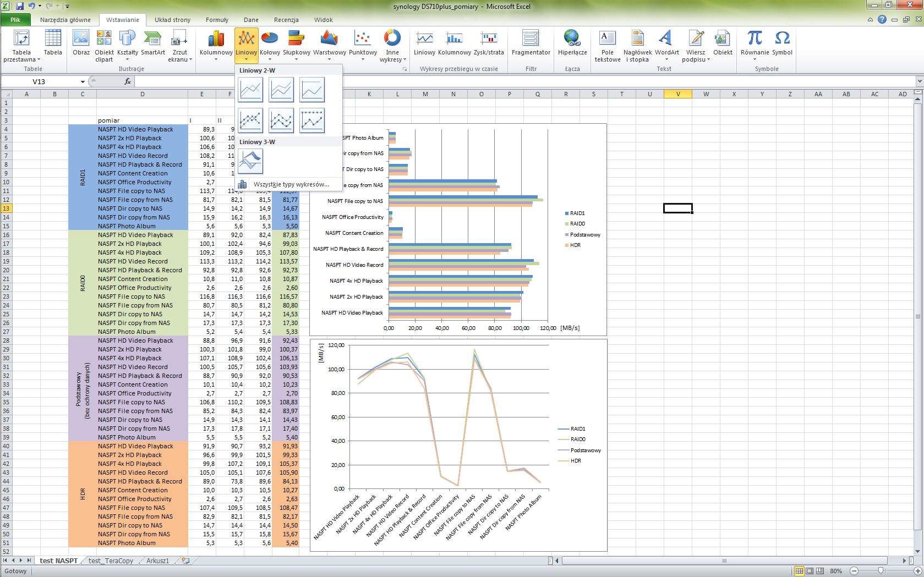Select the Liniowy 3-W chart thumbnail
The width and height of the screenshot is (924, 577).
[250, 161]
